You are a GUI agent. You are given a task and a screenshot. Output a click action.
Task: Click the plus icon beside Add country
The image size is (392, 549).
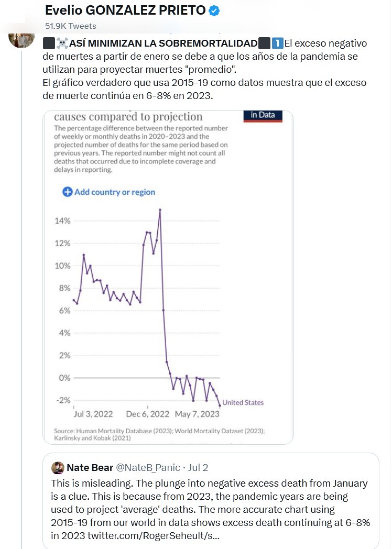(x=67, y=192)
